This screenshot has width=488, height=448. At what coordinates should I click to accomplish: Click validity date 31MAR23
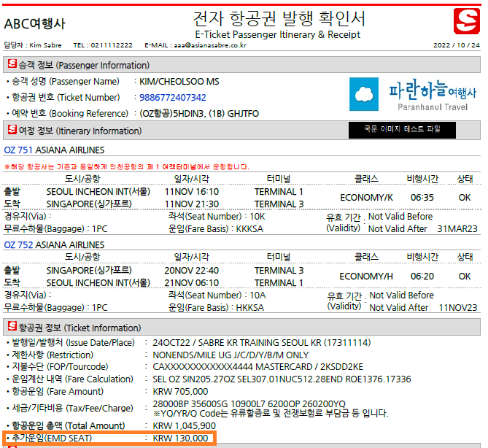pos(457,229)
